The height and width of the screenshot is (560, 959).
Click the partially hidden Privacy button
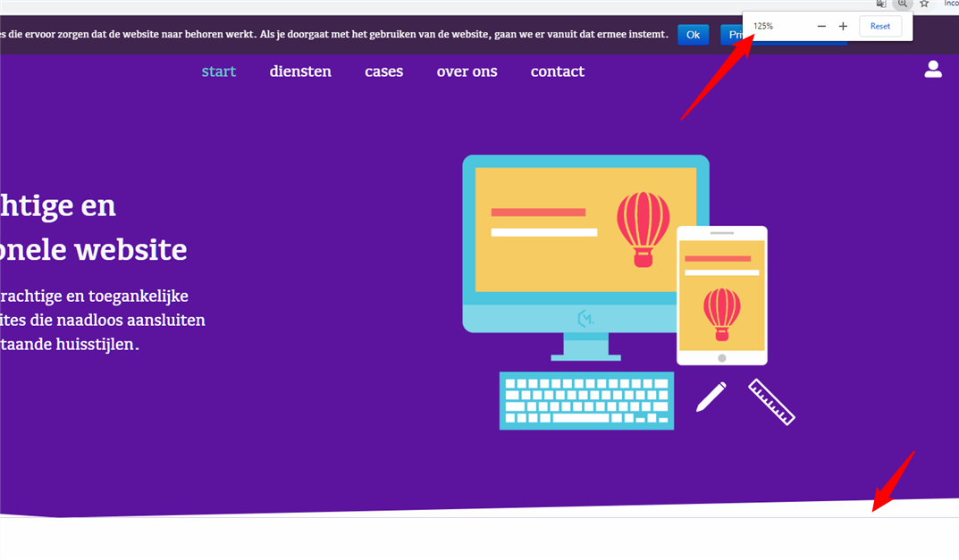coord(732,35)
